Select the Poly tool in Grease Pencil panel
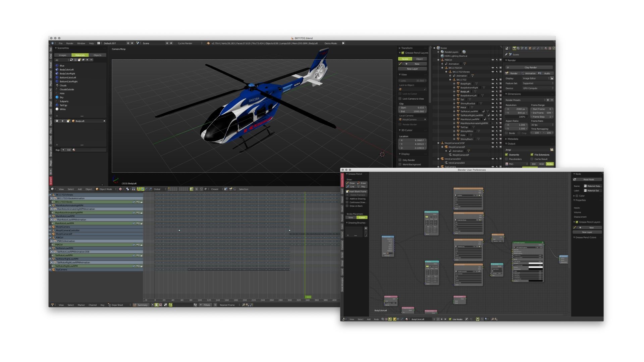The height and width of the screenshot is (362, 644). 362,187
